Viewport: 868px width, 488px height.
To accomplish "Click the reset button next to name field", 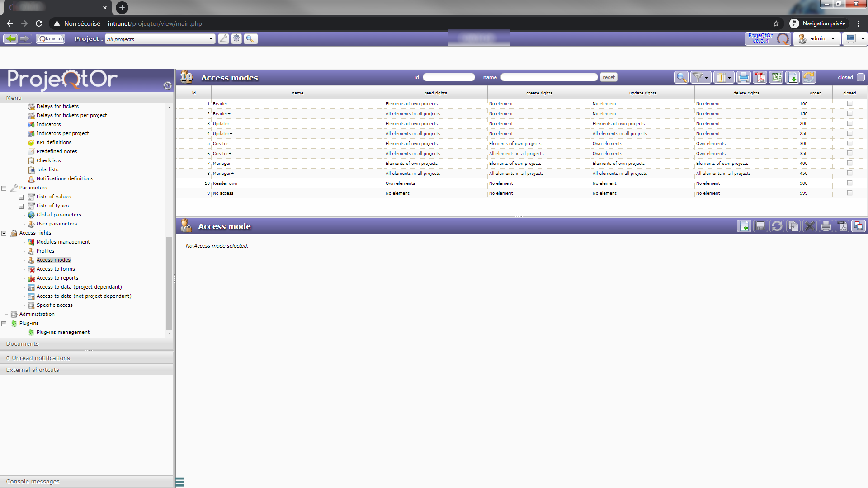I will coord(609,77).
